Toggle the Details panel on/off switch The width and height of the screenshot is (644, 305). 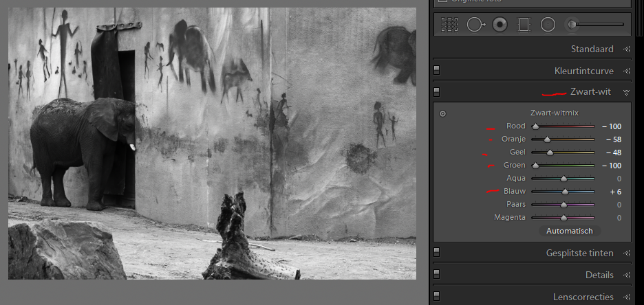[437, 275]
